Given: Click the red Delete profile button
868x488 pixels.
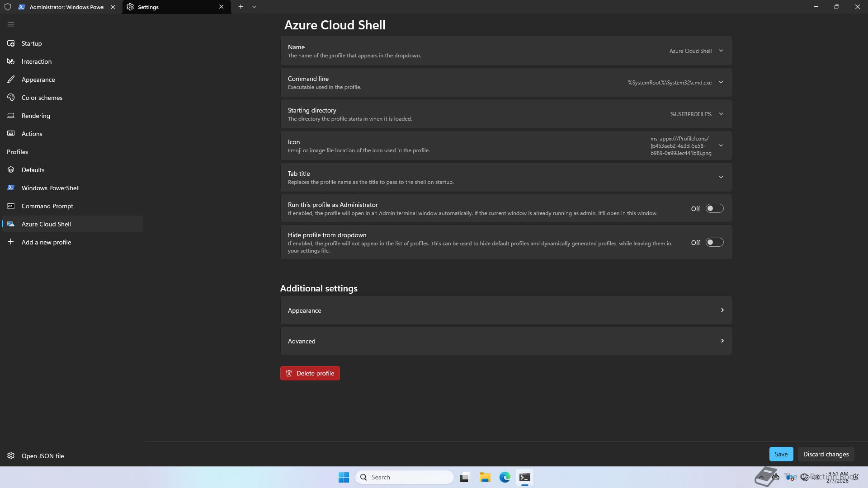Looking at the screenshot, I should click(310, 373).
